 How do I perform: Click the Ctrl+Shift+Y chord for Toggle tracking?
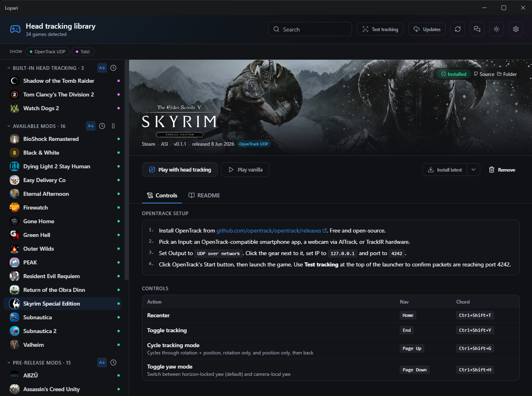point(475,330)
